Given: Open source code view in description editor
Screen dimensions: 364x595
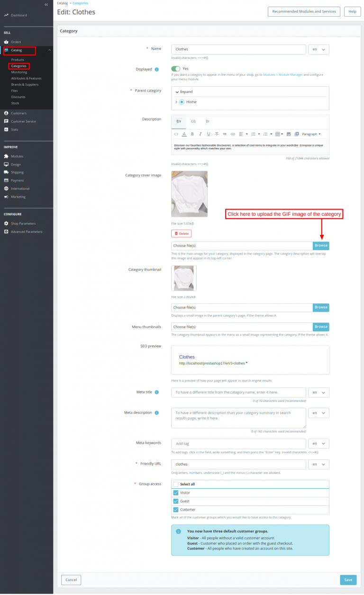Looking at the screenshot, I should pos(176,134).
